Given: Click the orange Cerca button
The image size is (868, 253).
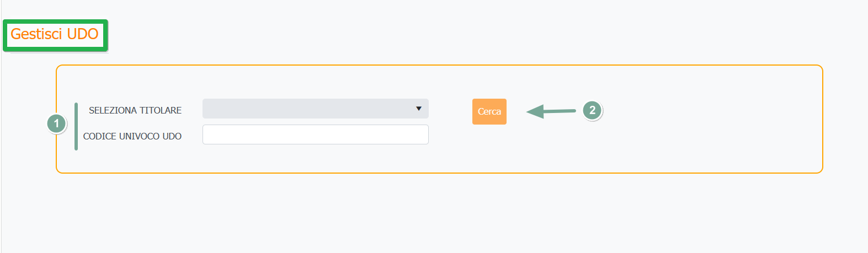Looking at the screenshot, I should pyautogui.click(x=489, y=111).
